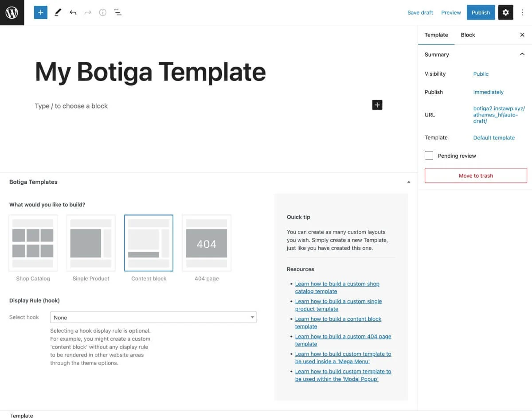Select the Tools pencil icon
The width and height of the screenshot is (532, 420).
[x=58, y=12]
